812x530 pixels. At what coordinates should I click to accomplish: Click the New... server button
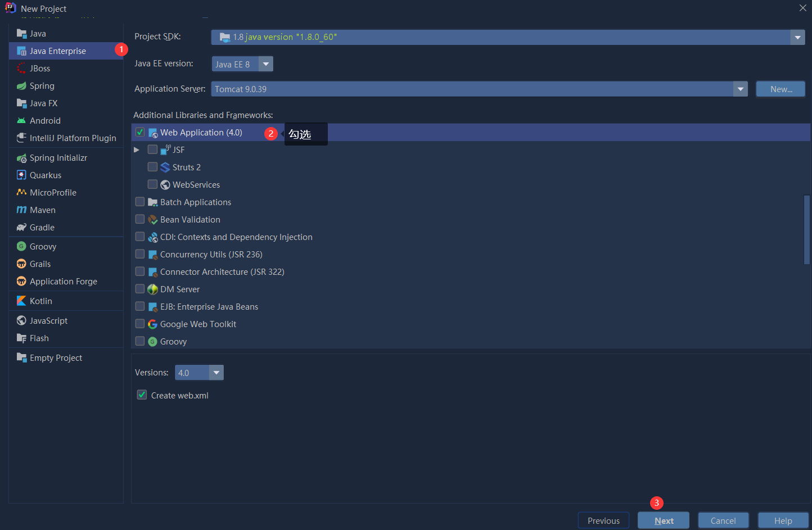point(781,89)
